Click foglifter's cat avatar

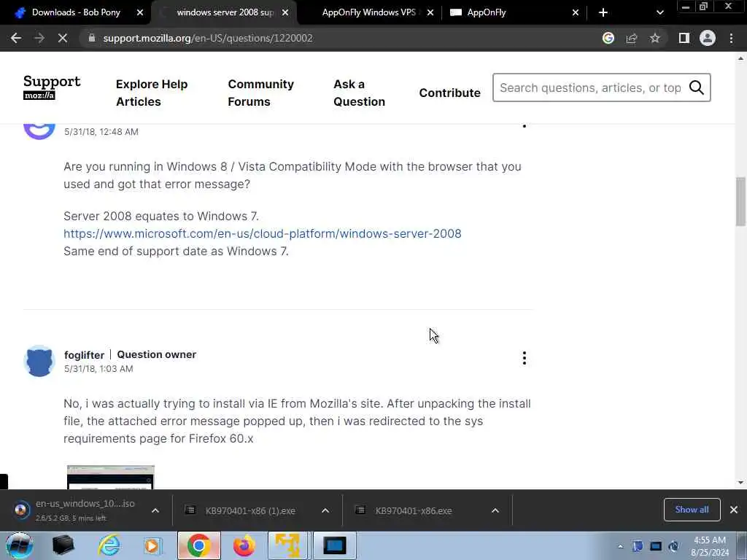39,361
